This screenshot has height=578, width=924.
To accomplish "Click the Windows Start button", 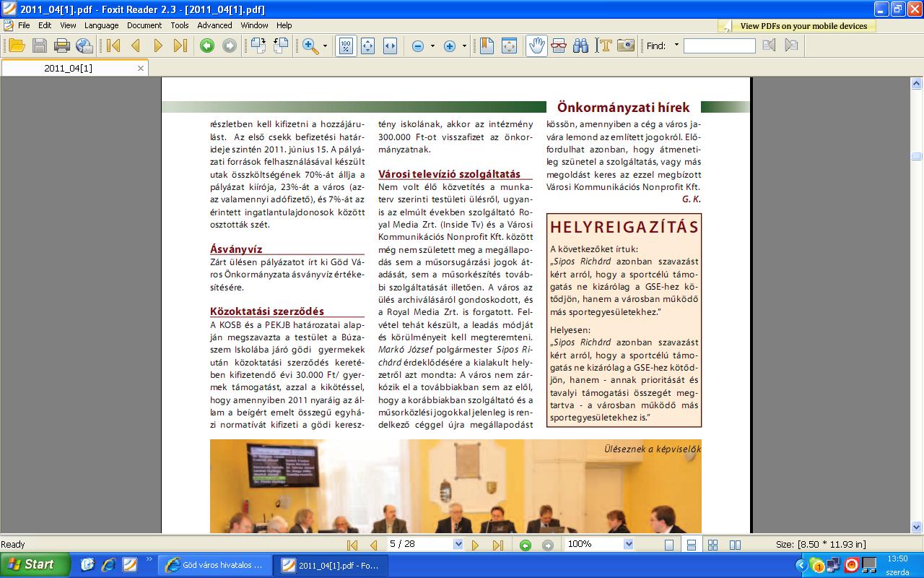I will [35, 564].
